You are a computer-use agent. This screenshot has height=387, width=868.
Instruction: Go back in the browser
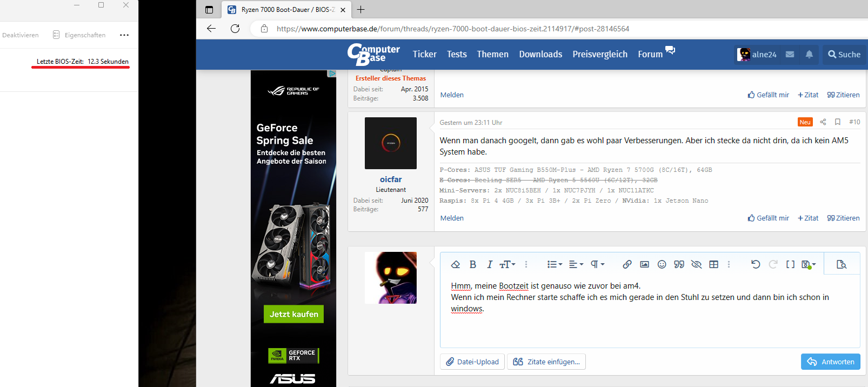click(x=211, y=29)
